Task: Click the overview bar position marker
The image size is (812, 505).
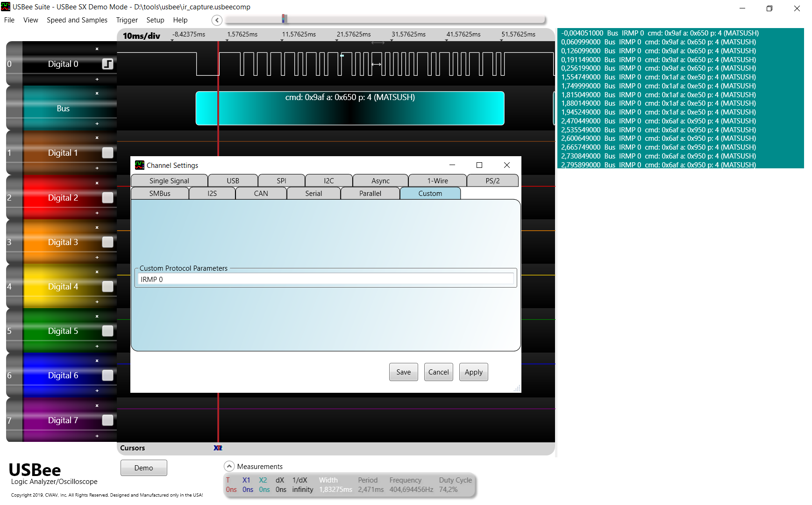Action: (284, 19)
